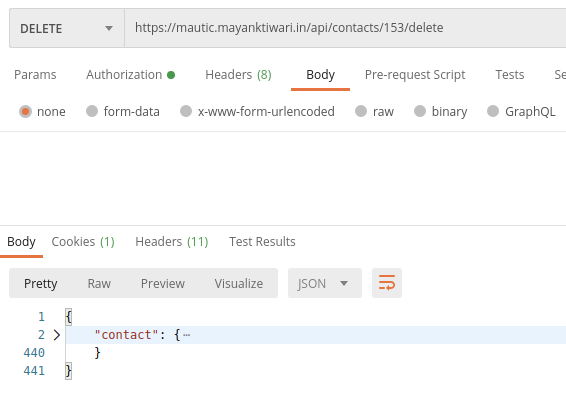
Task: Switch to the Tests tab
Action: point(509,75)
